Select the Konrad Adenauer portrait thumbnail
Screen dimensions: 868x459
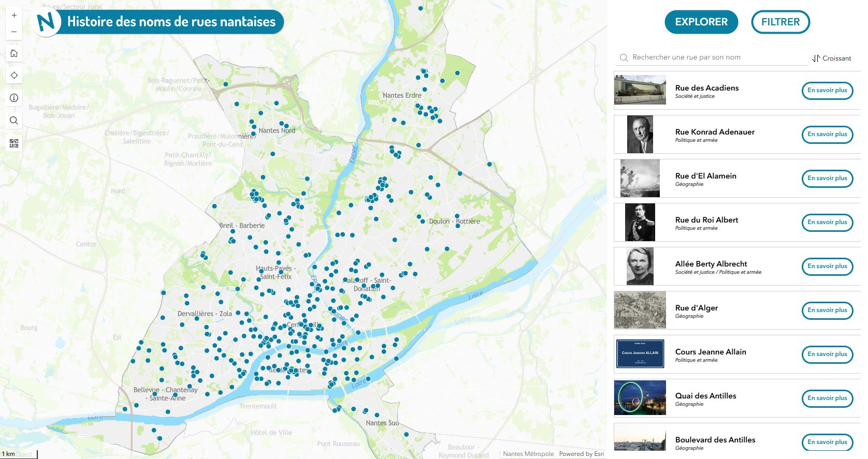(x=640, y=134)
